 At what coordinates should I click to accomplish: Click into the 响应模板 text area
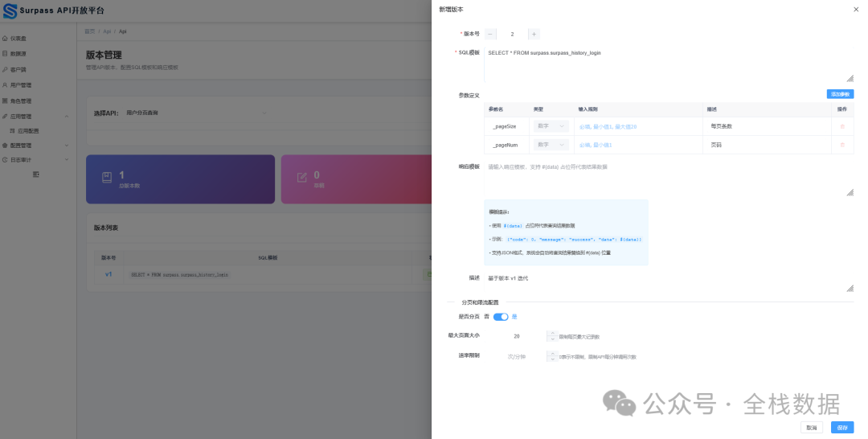[x=669, y=180]
